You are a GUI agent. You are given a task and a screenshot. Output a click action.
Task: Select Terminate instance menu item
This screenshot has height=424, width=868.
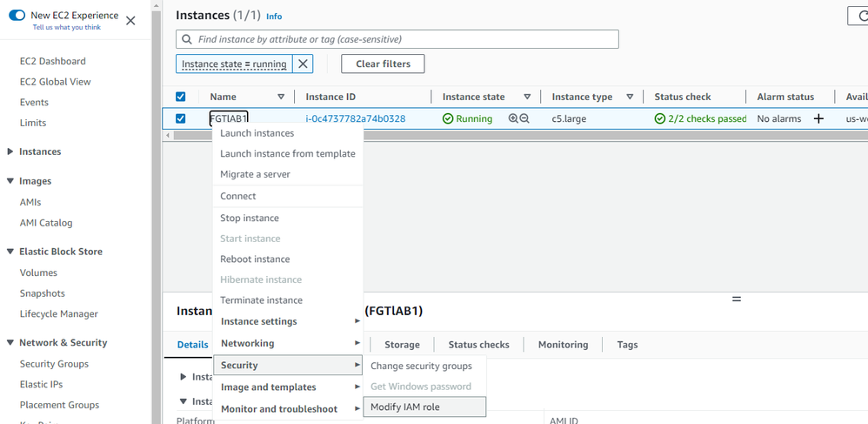point(288,299)
